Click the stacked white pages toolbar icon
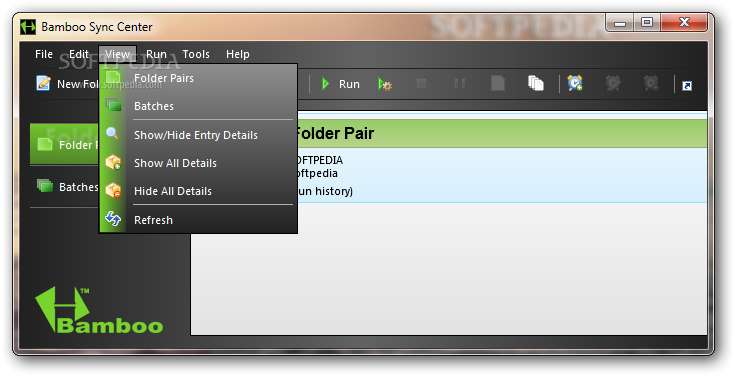Image resolution: width=735 pixels, height=376 pixels. tap(536, 83)
